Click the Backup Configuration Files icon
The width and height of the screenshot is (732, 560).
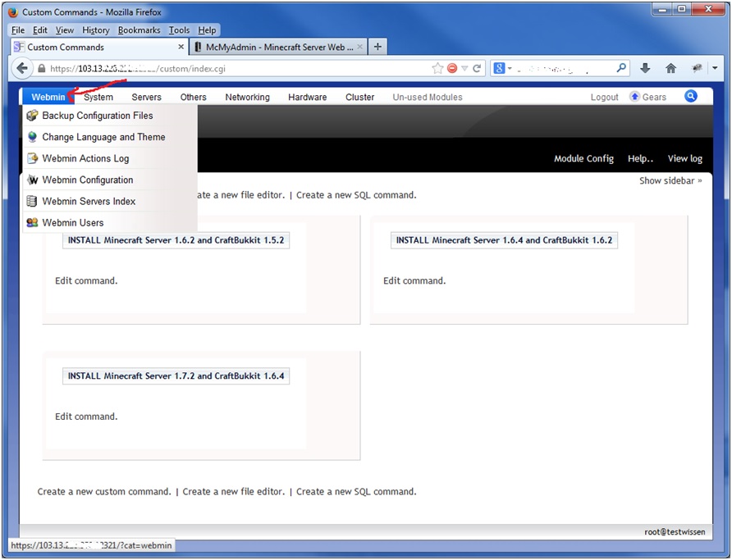(x=32, y=115)
